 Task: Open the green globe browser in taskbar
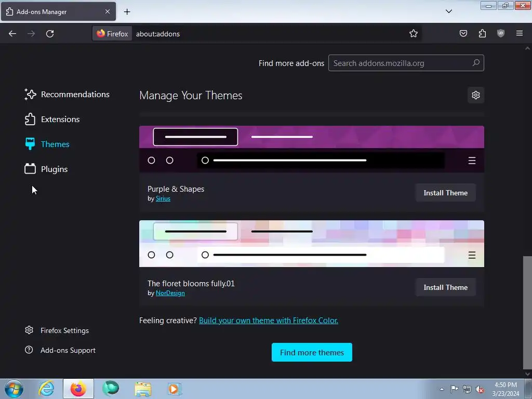point(111,389)
